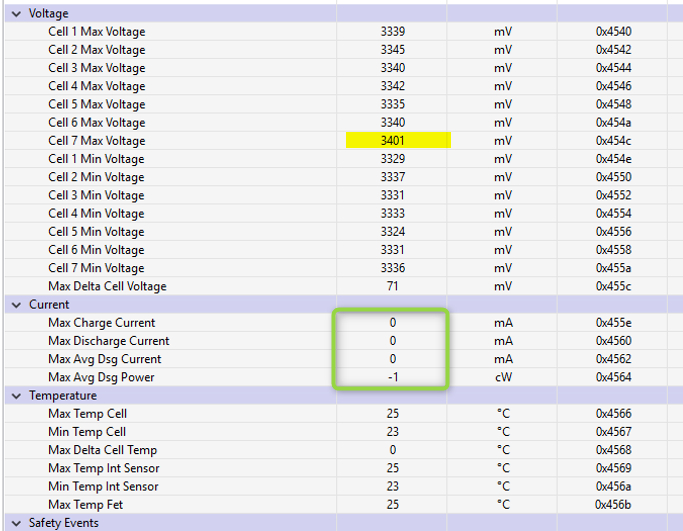Click the Cell 1 Max Voltage value 3339
The image size is (683, 531).
[x=392, y=32]
